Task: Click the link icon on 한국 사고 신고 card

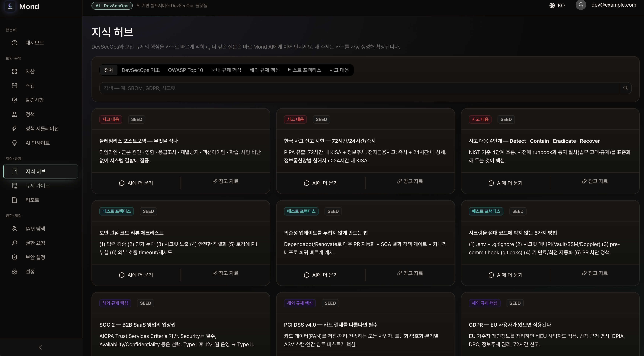Action: coord(399,181)
